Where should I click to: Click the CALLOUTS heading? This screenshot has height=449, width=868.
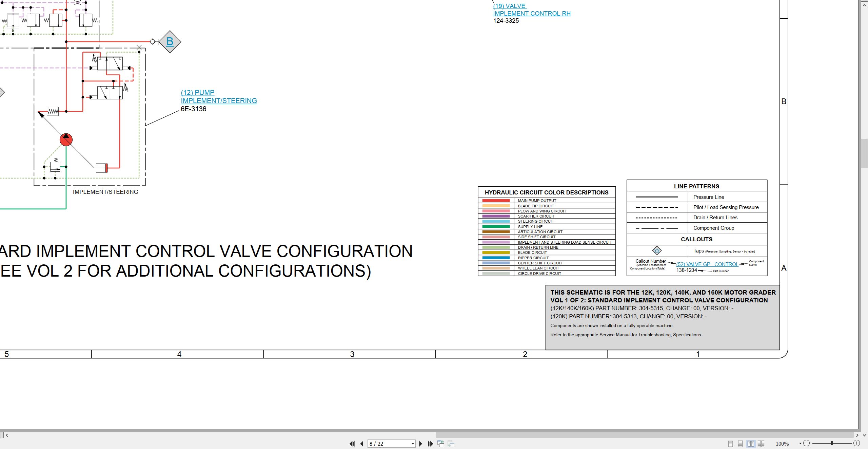(696, 239)
